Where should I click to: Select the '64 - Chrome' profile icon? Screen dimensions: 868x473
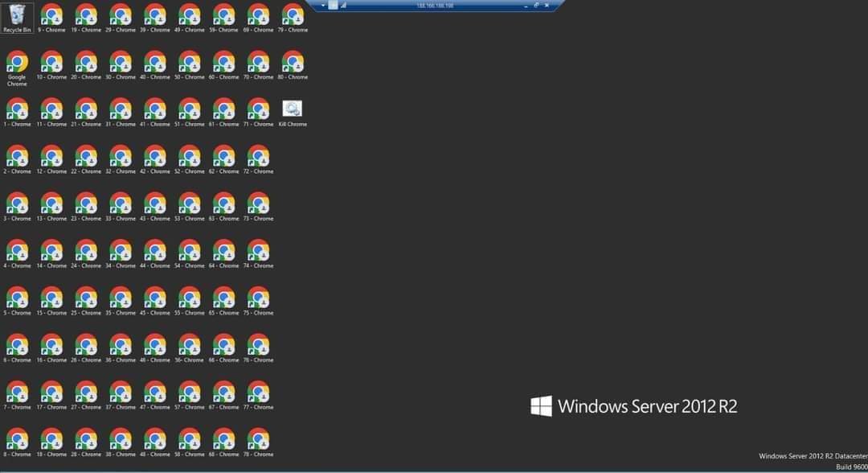(224, 250)
